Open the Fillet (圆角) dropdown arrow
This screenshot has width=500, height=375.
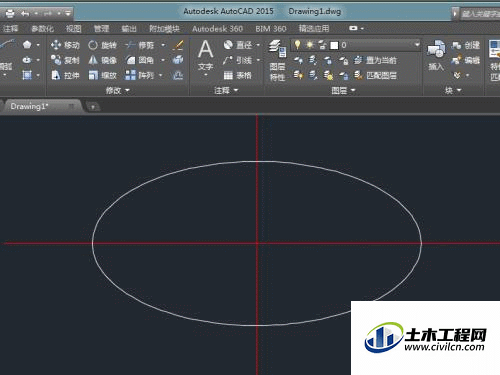[x=163, y=60]
